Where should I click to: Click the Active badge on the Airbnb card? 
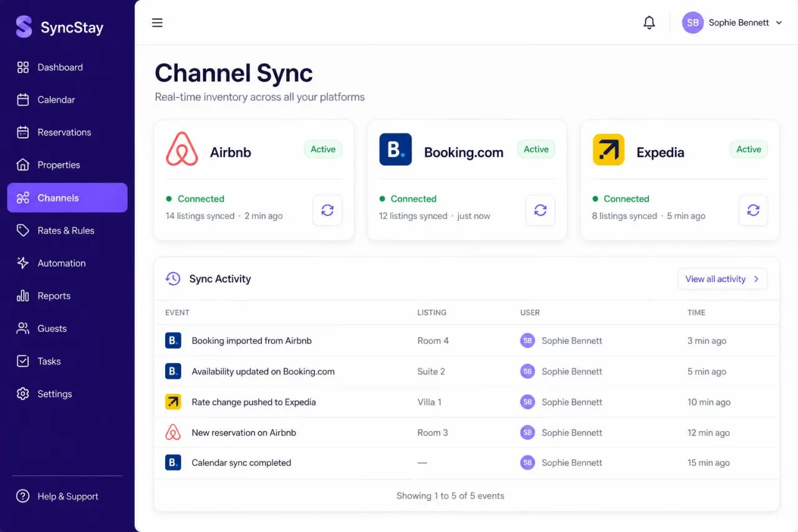pos(323,150)
